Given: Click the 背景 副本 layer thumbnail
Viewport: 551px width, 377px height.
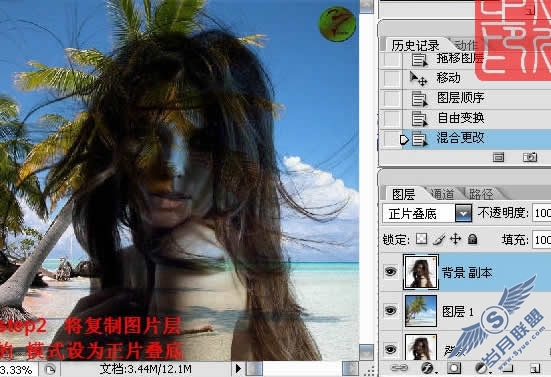Looking at the screenshot, I should 421,272.
